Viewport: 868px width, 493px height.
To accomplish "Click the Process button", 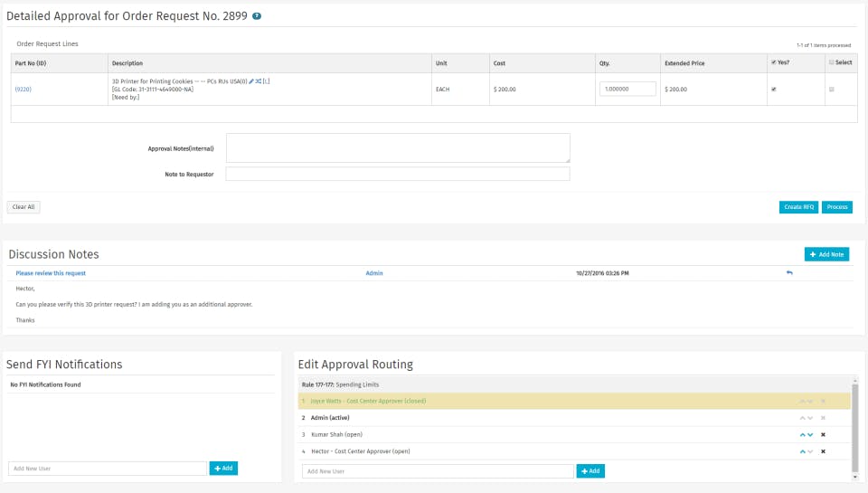I will (x=837, y=207).
